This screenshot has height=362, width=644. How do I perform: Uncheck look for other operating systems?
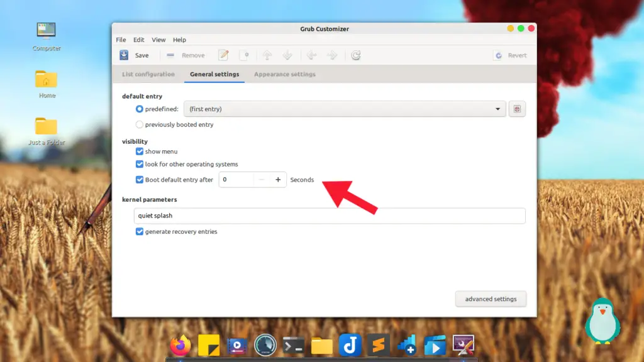[x=139, y=164]
